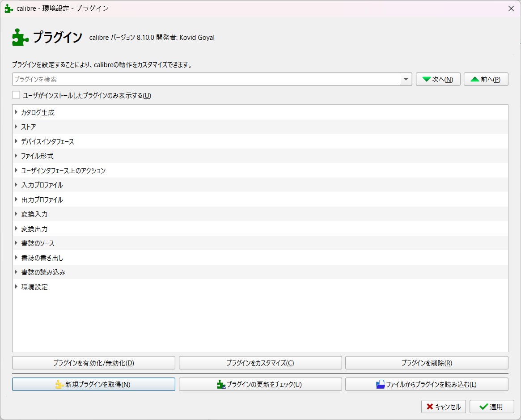Select the 書誌のソース row text
This screenshot has width=521, height=420.
click(x=38, y=243)
